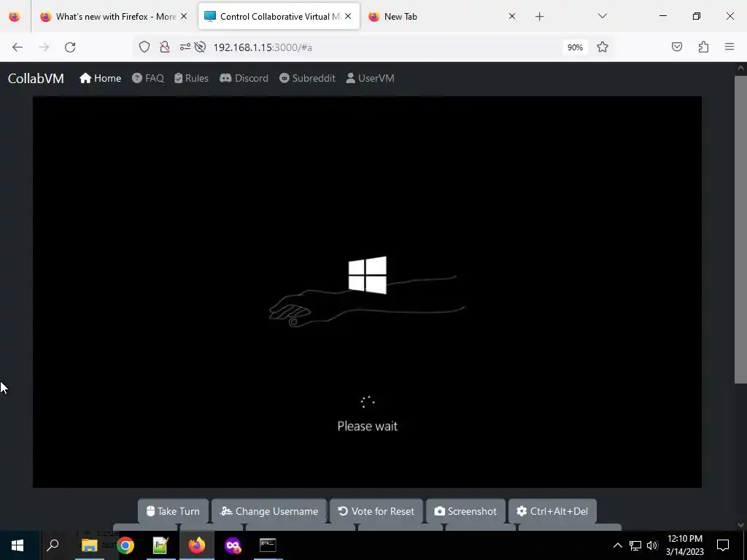Open the site permissions icon in address bar
Image resolution: width=747 pixels, height=560 pixels.
(185, 47)
